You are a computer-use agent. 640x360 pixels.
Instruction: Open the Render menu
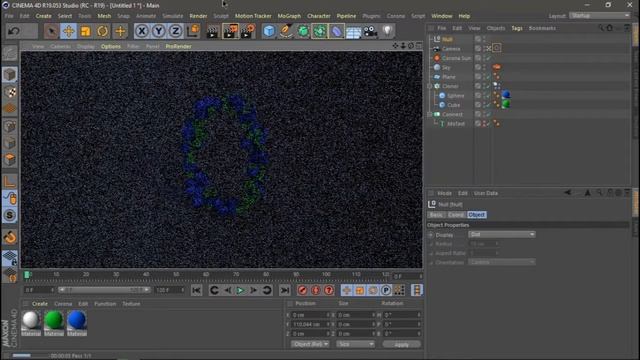click(198, 16)
